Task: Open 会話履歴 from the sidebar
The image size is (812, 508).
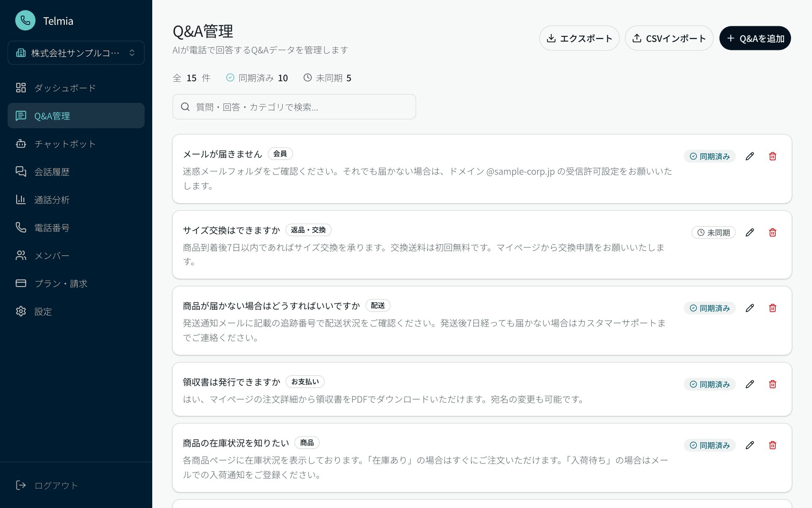Action: coord(21,171)
